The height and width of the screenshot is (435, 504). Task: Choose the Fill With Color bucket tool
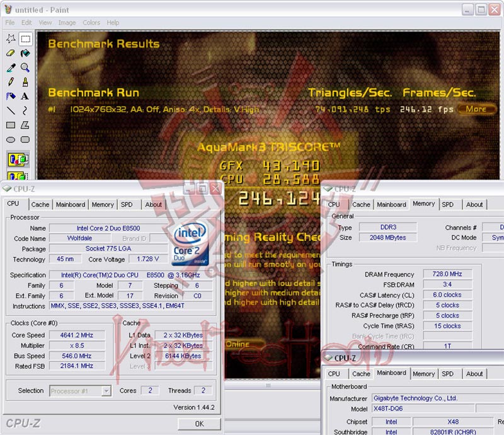tap(25, 54)
